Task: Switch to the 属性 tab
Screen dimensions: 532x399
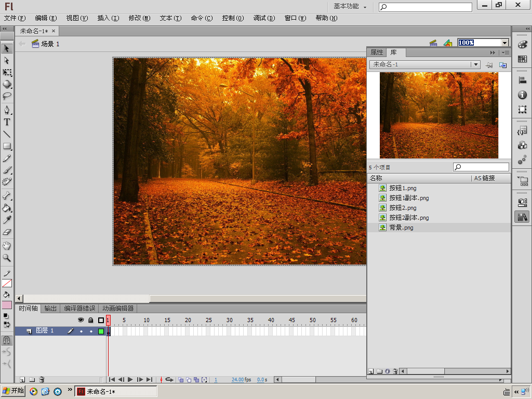Action: click(x=377, y=52)
